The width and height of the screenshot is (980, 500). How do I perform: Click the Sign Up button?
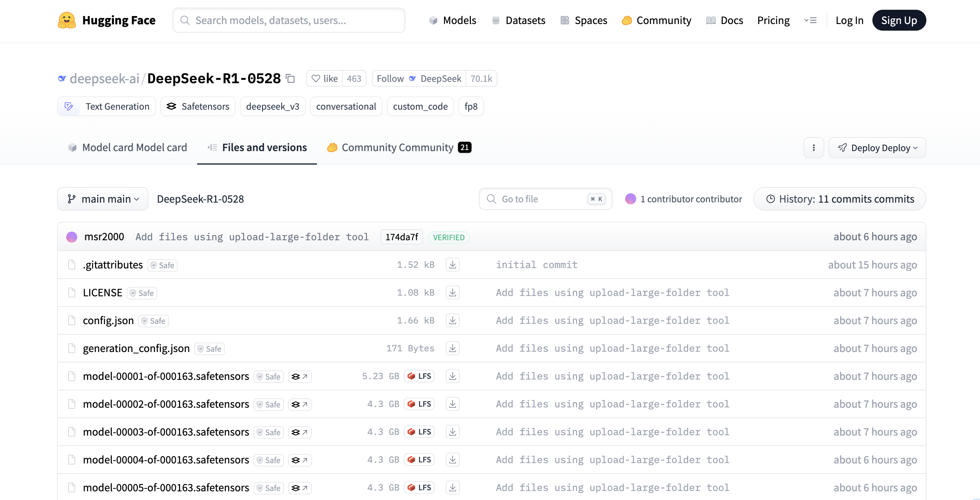899,20
